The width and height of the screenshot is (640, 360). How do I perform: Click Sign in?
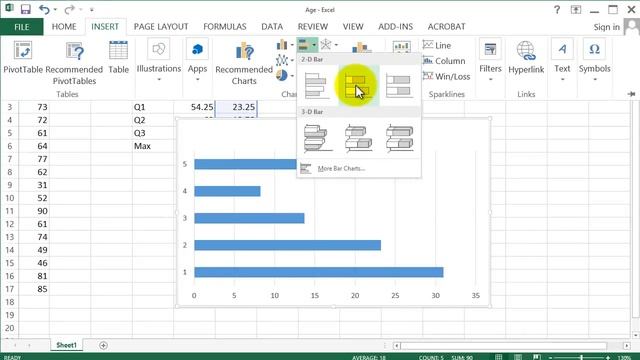click(607, 27)
